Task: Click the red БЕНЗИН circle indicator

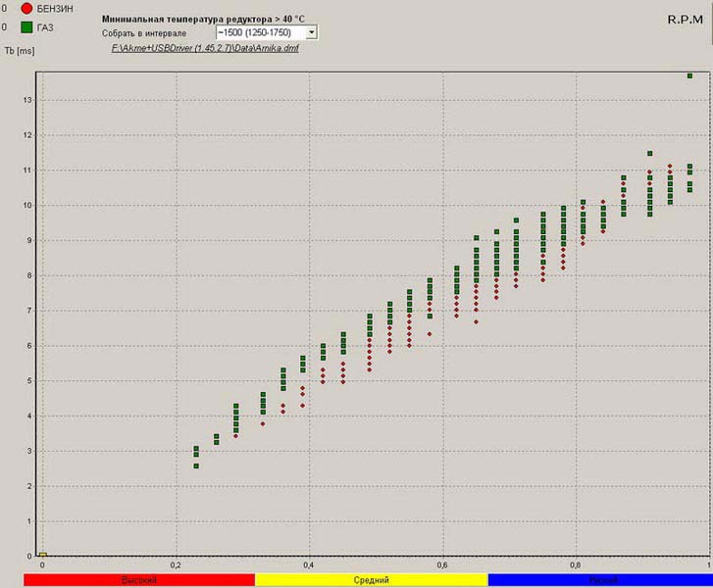Action: click(x=25, y=9)
